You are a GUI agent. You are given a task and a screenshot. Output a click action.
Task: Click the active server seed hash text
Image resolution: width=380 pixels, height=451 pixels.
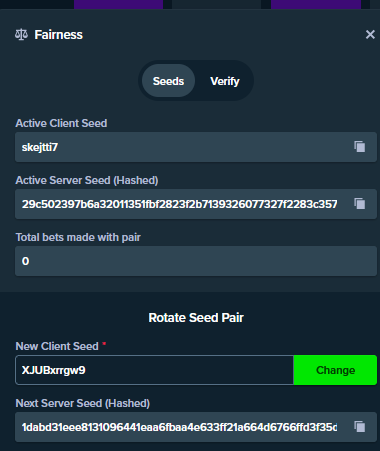pos(179,204)
